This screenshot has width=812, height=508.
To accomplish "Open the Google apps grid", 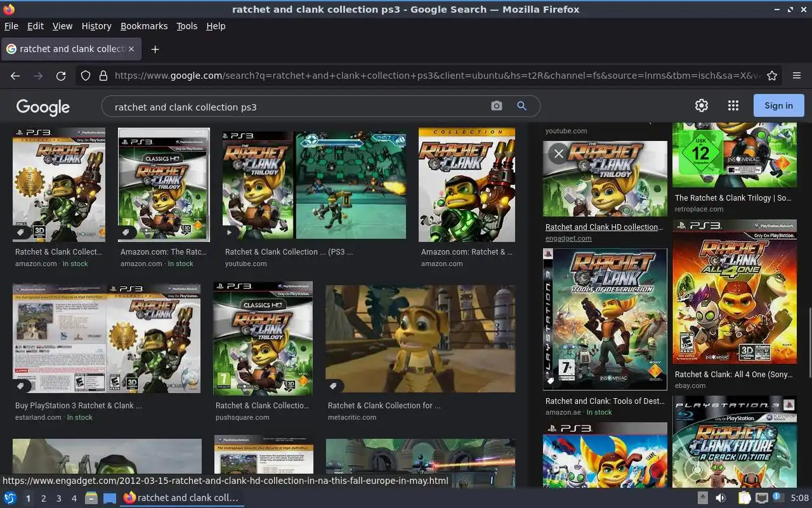I will pyautogui.click(x=733, y=105).
